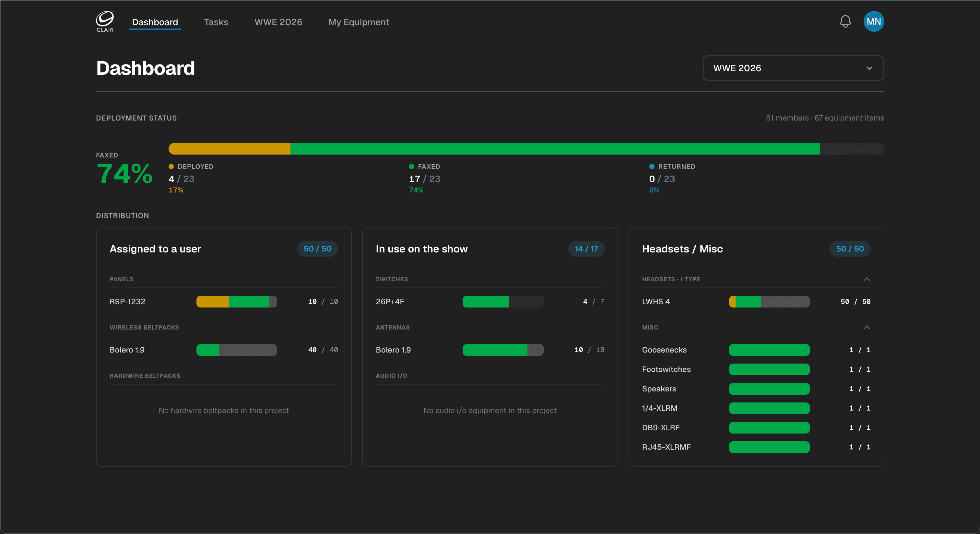This screenshot has height=534, width=980.
Task: Select the Dashboard nav tab
Action: click(x=155, y=22)
